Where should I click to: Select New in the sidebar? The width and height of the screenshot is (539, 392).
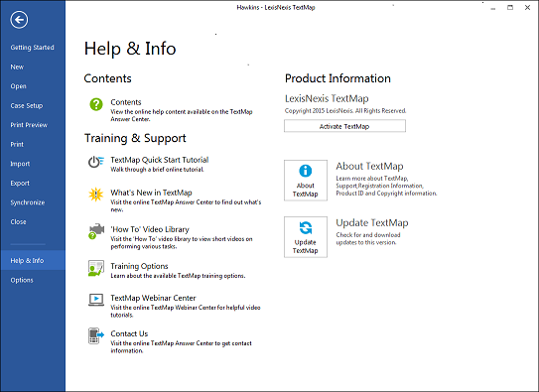pyautogui.click(x=17, y=67)
